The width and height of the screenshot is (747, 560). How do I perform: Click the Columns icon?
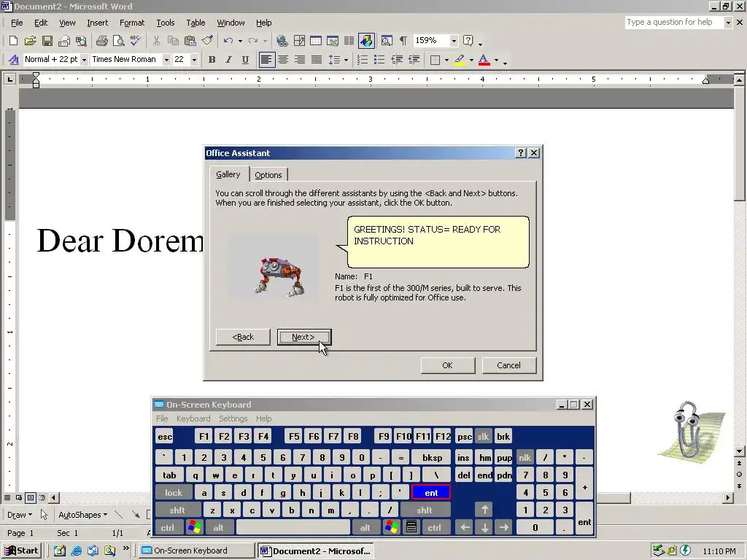tap(349, 41)
